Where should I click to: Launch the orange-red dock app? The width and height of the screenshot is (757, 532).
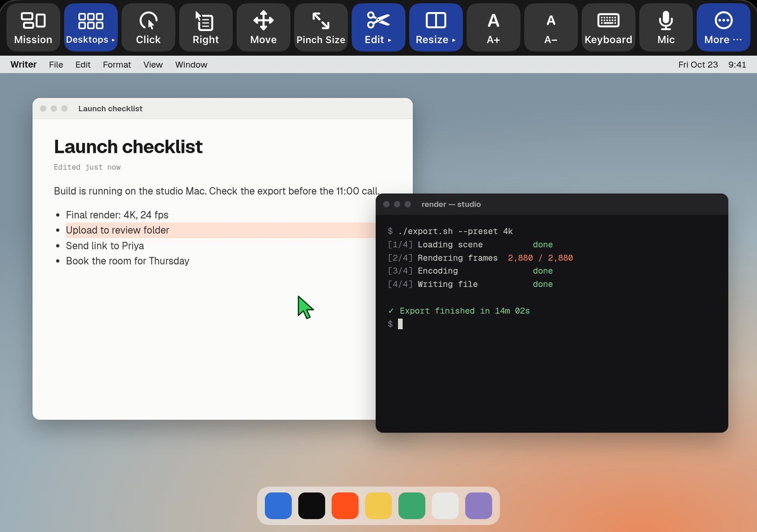pos(345,506)
